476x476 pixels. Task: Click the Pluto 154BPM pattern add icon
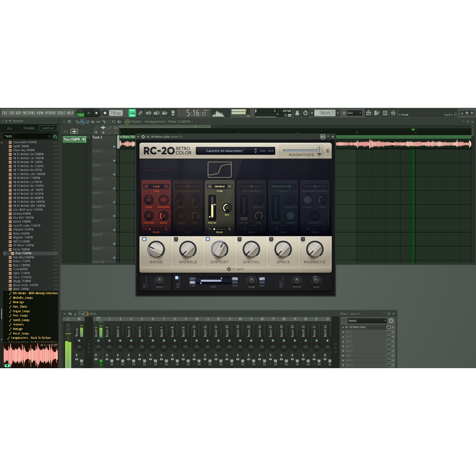coord(84,139)
